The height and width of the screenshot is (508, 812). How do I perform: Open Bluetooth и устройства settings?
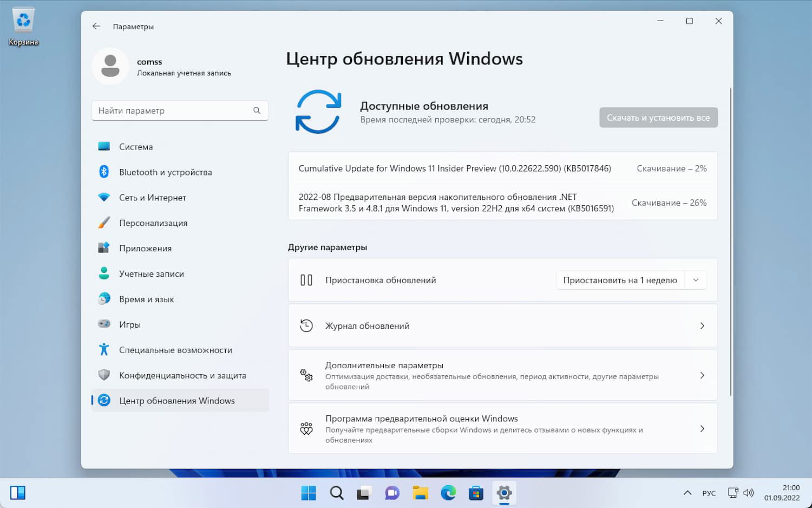[165, 172]
